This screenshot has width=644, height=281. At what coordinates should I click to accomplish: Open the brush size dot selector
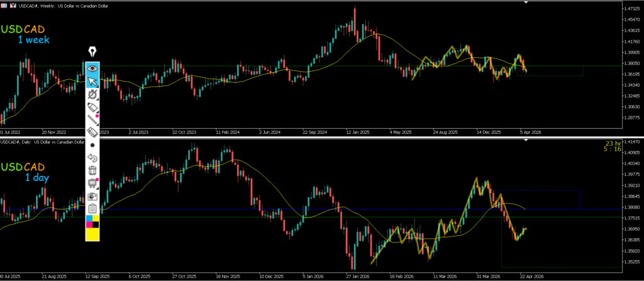(92, 145)
